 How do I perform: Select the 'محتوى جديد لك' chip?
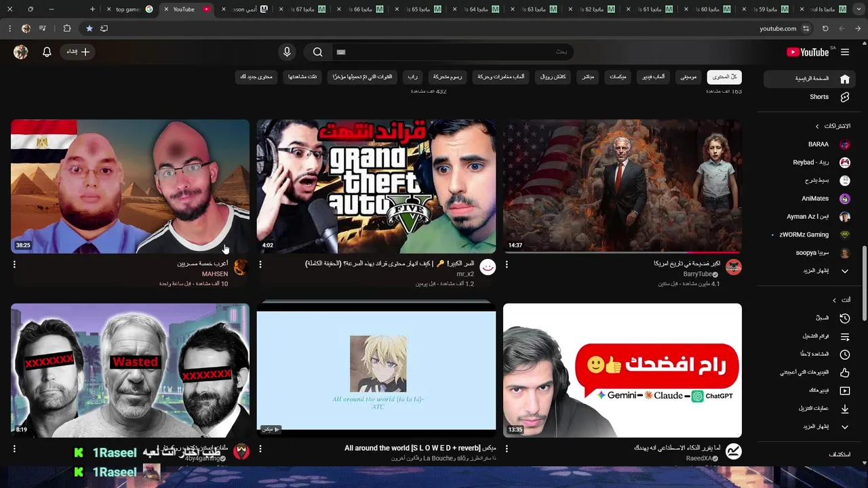click(256, 77)
